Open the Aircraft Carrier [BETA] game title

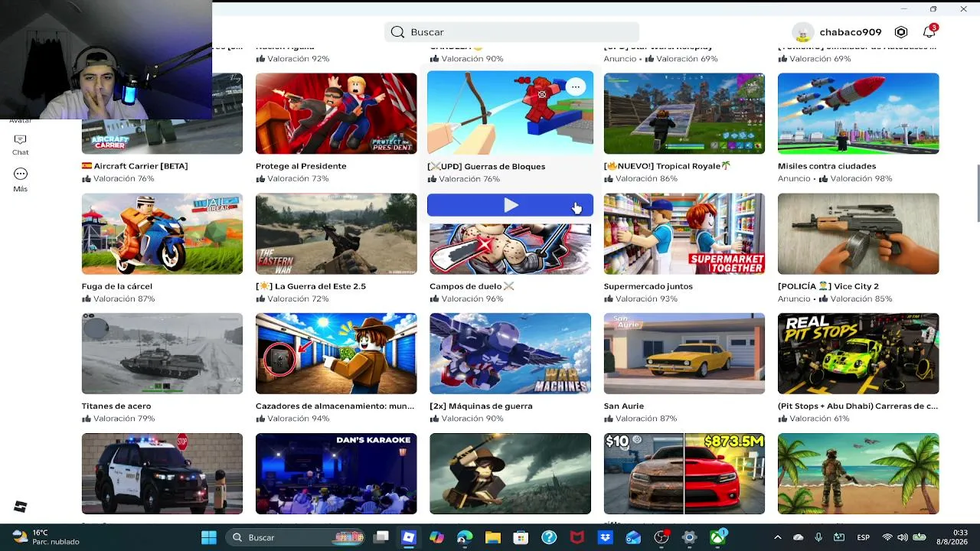point(135,166)
